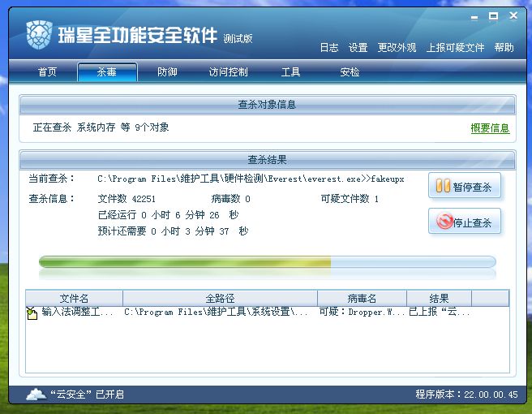Stop scanning with 停止查杀 button
Viewport: 532px width, 414px height.
click(x=465, y=222)
